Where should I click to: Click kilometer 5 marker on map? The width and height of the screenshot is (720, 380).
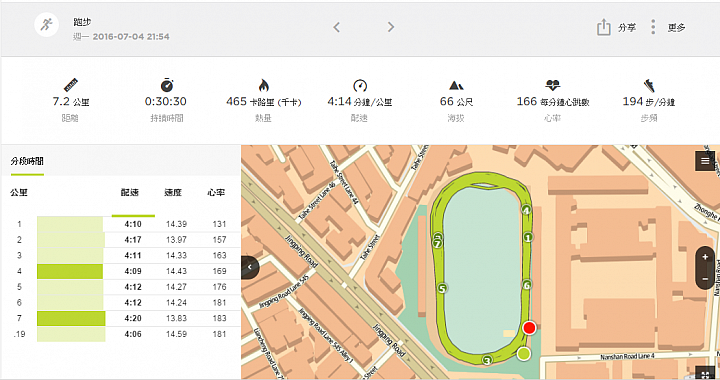(x=442, y=288)
